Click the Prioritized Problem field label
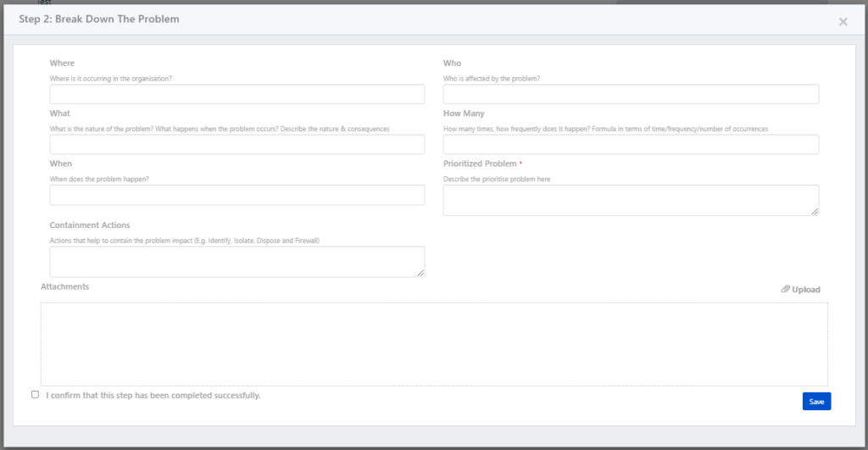 point(479,164)
